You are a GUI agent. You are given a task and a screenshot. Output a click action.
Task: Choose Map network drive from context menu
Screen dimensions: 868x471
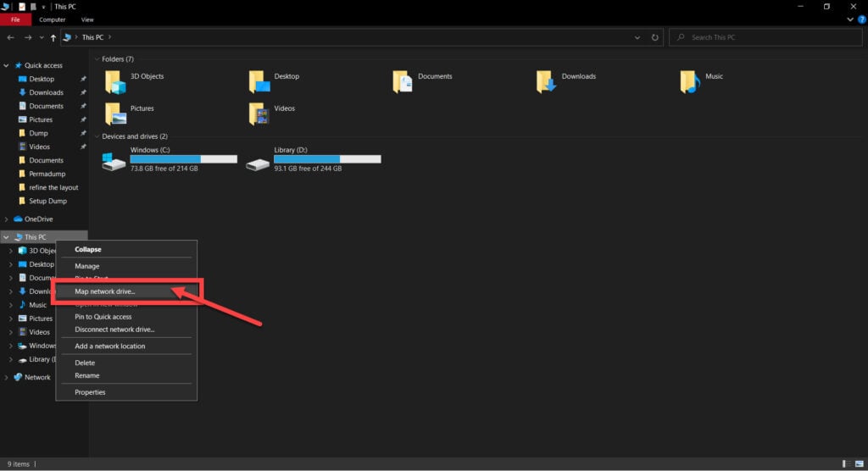[x=104, y=291]
